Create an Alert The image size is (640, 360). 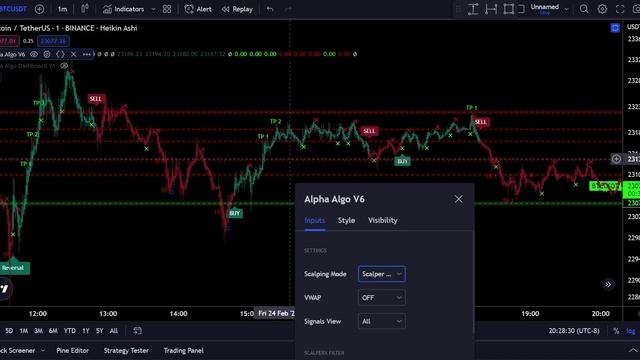click(x=198, y=9)
